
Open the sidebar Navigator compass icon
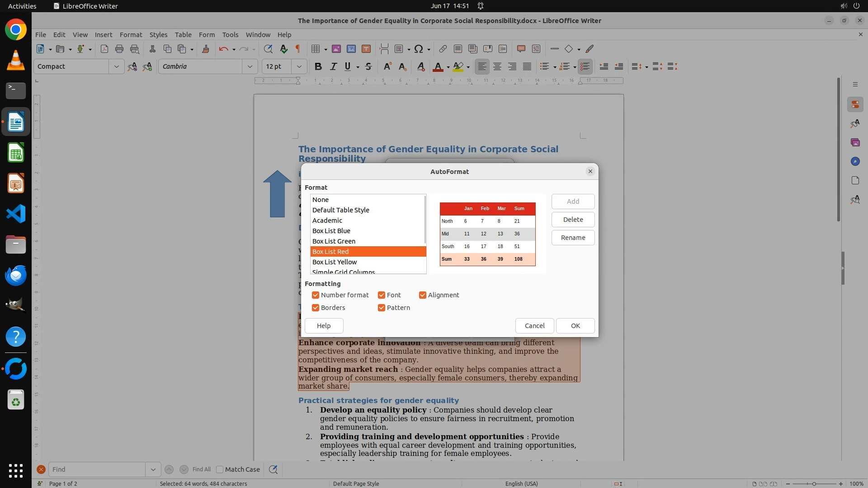[x=855, y=161]
